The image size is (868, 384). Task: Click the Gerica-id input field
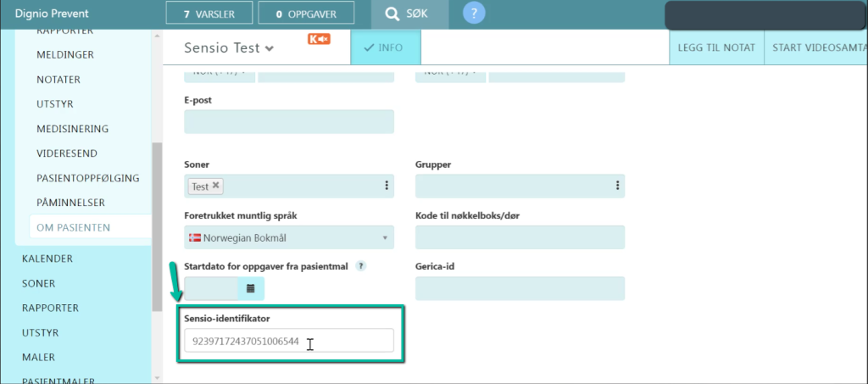point(520,288)
